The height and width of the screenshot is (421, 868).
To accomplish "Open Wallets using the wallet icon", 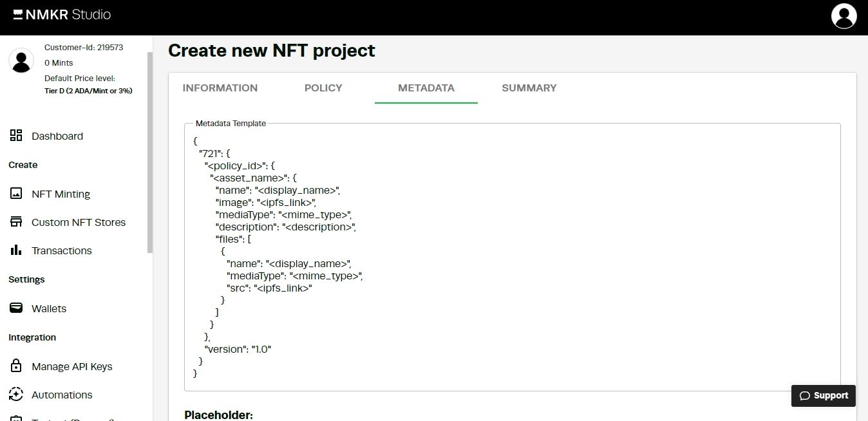I will point(17,308).
